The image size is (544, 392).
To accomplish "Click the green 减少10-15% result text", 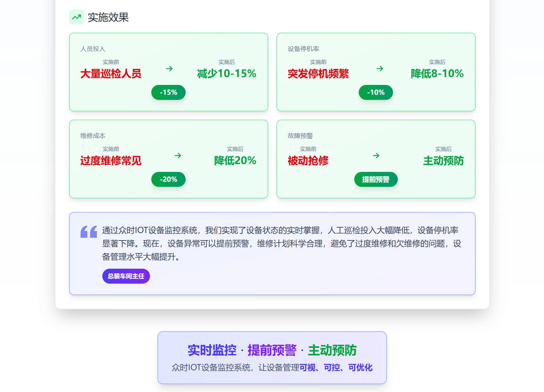I will click(x=226, y=74).
